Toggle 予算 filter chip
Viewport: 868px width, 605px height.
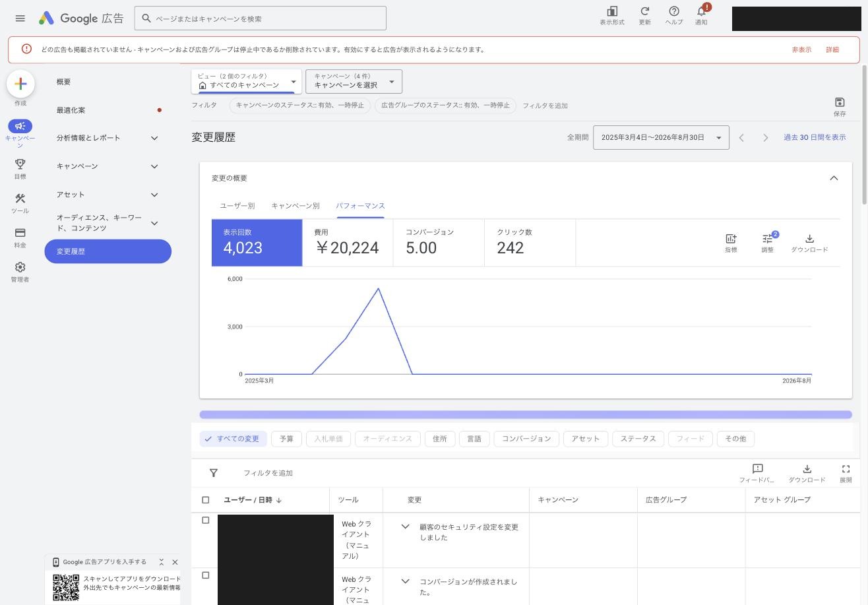(x=286, y=439)
